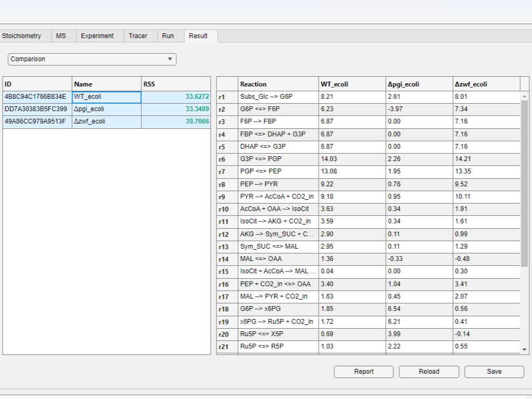
Task: Select the Tracer tab
Action: click(139, 35)
